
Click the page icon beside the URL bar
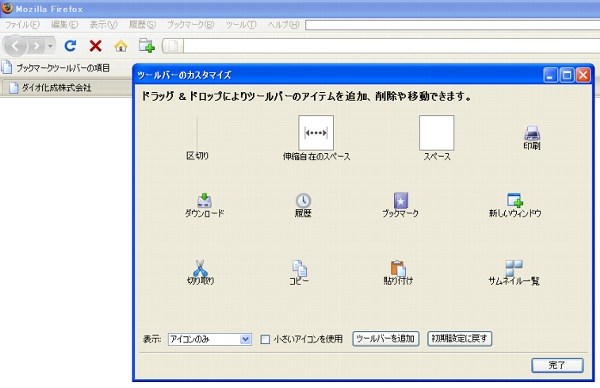pyautogui.click(x=173, y=46)
